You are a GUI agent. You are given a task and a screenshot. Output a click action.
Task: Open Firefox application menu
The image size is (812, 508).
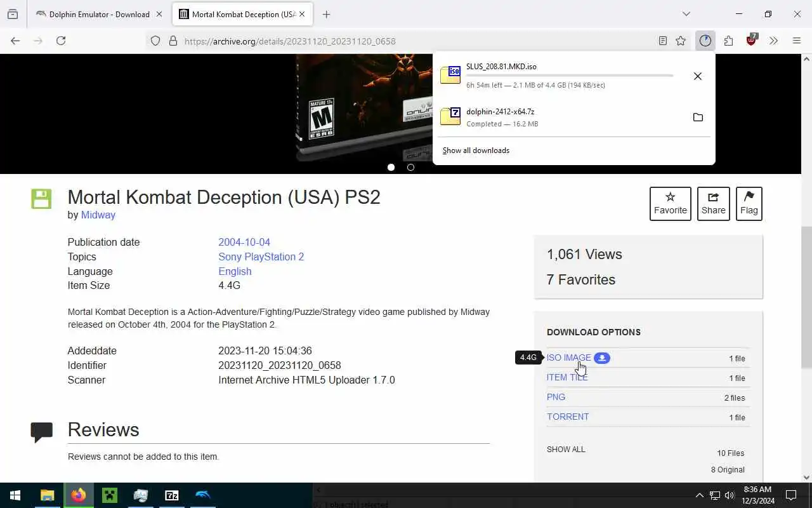797,41
